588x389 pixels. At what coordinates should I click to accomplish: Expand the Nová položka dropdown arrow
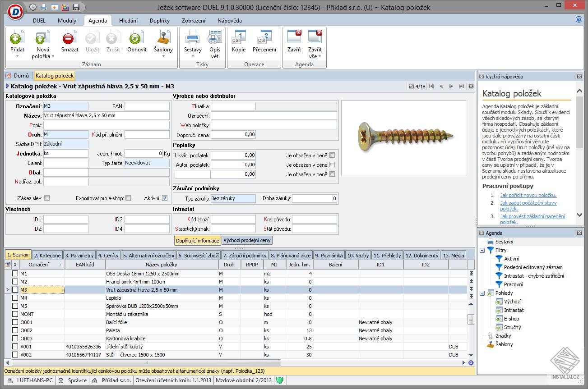click(x=53, y=56)
